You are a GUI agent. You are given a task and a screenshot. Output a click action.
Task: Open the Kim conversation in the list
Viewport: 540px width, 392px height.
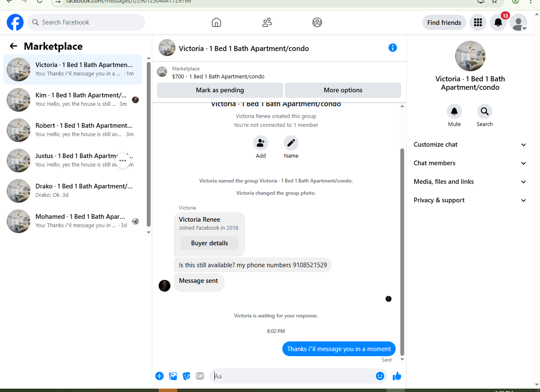coord(73,100)
